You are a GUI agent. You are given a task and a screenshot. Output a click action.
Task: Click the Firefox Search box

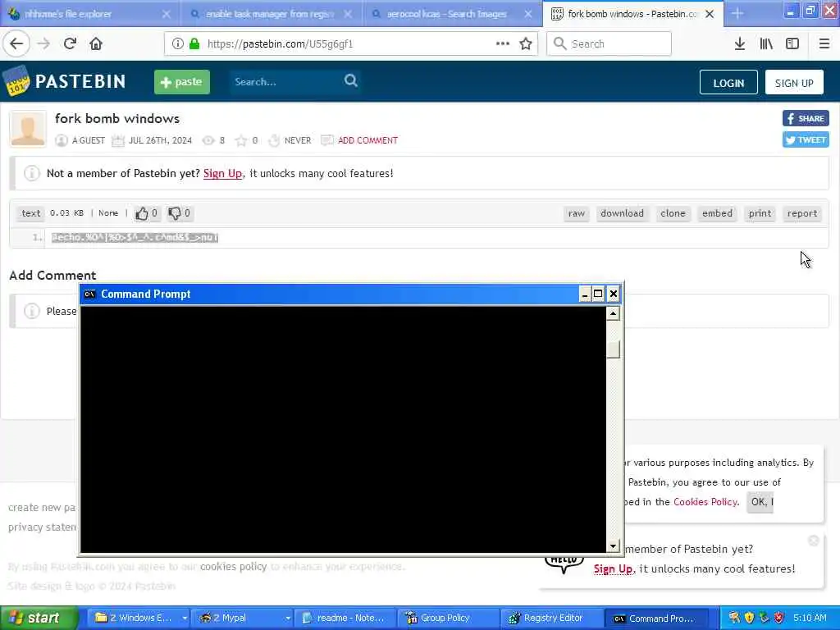pos(609,44)
